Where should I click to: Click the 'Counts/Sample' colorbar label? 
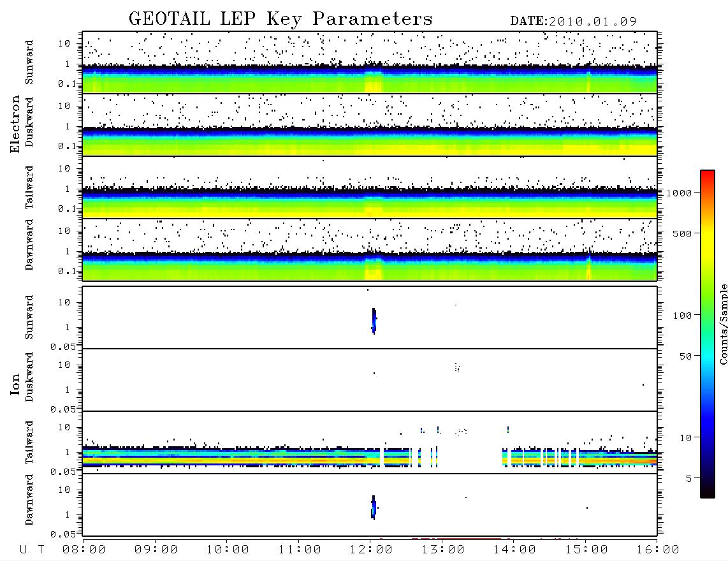coord(723,324)
